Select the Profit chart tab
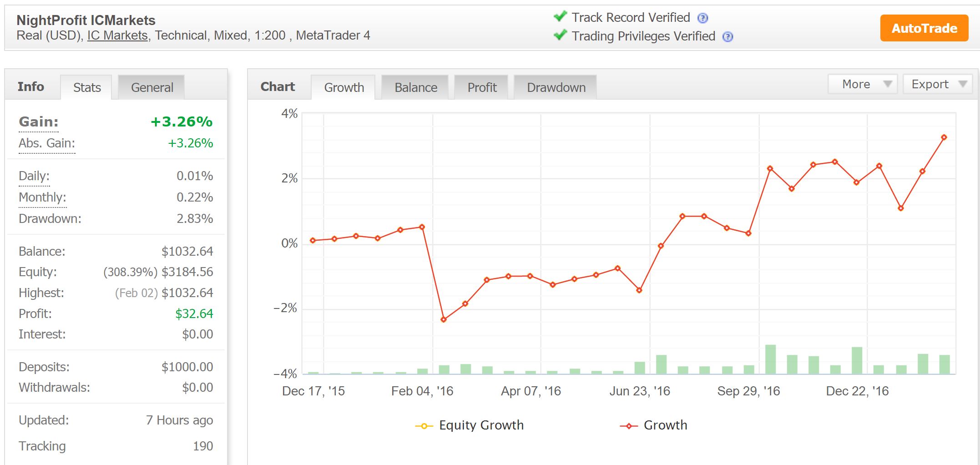The image size is (980, 465). pyautogui.click(x=481, y=87)
